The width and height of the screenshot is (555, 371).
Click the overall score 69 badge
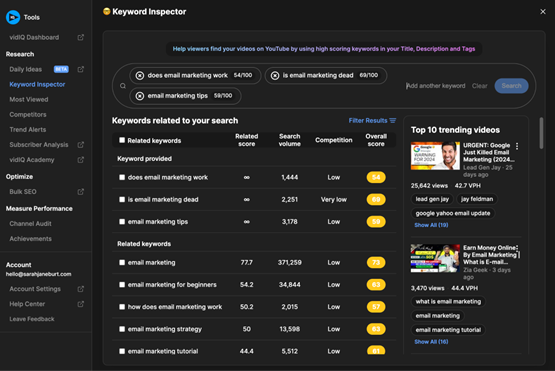click(376, 199)
